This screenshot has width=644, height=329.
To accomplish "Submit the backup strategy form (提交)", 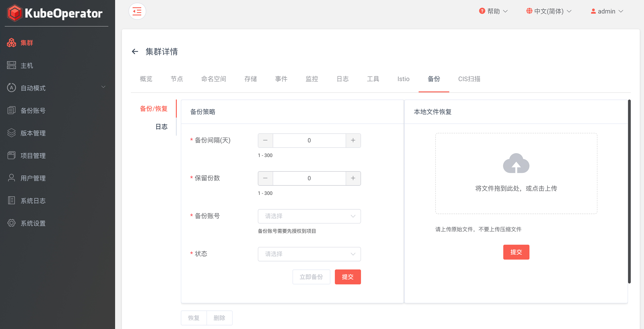I will click(348, 277).
